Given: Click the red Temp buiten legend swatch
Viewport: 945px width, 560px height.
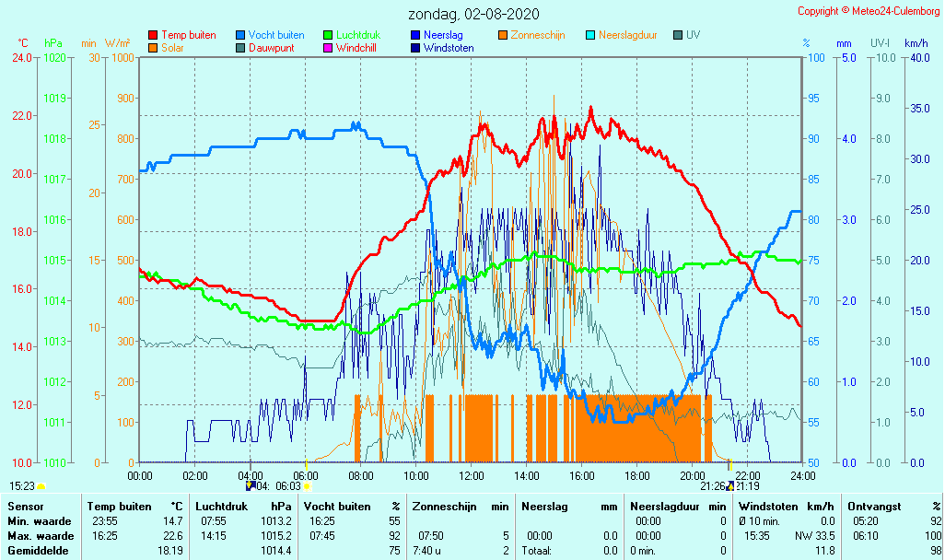Looking at the screenshot, I should [x=153, y=35].
